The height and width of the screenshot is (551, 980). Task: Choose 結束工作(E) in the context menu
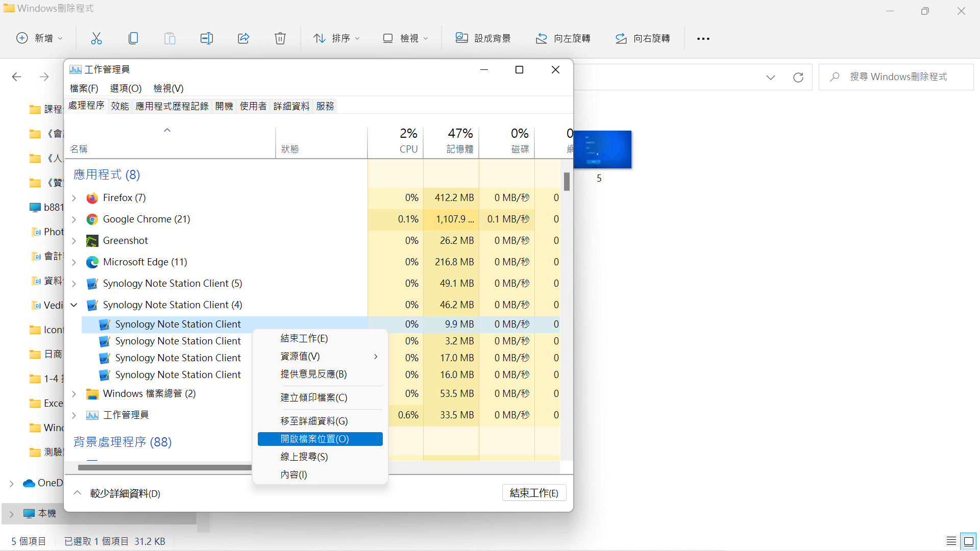(320, 339)
